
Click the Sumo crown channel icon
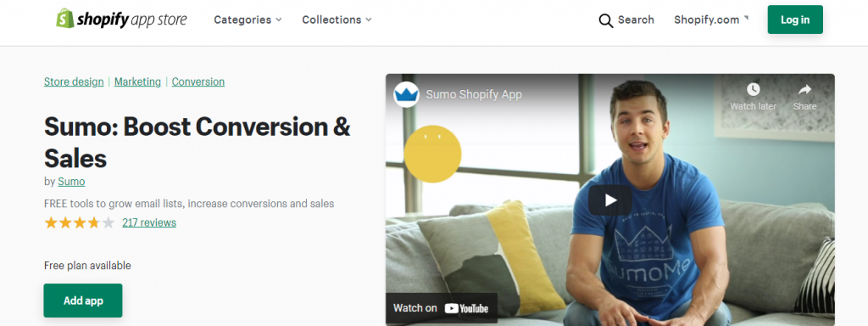coord(406,94)
